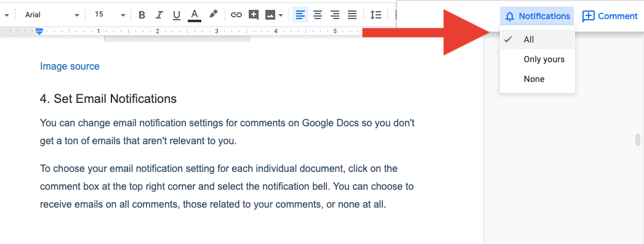Toggle bold formatting
This screenshot has width=644, height=244.
(142, 15)
